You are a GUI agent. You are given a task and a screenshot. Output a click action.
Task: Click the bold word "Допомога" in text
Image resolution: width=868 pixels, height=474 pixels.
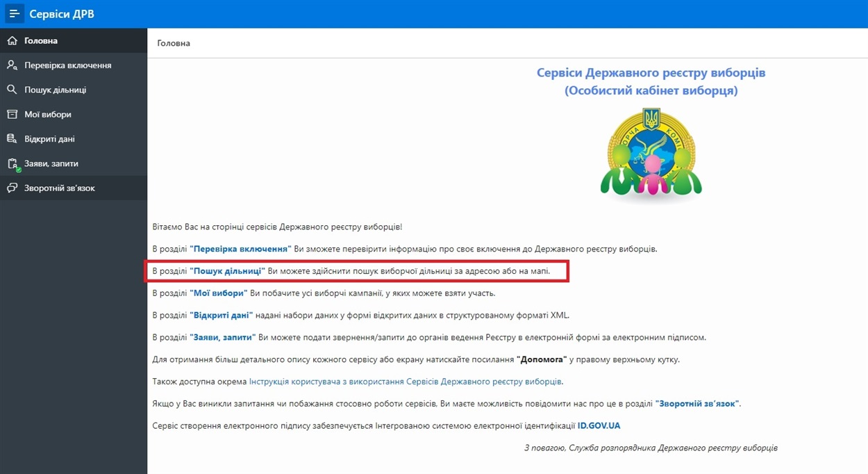click(543, 360)
